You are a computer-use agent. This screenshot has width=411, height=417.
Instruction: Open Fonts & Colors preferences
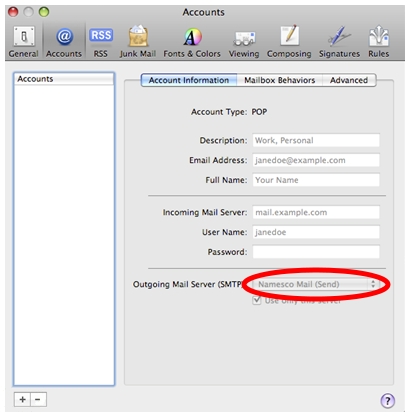point(192,42)
